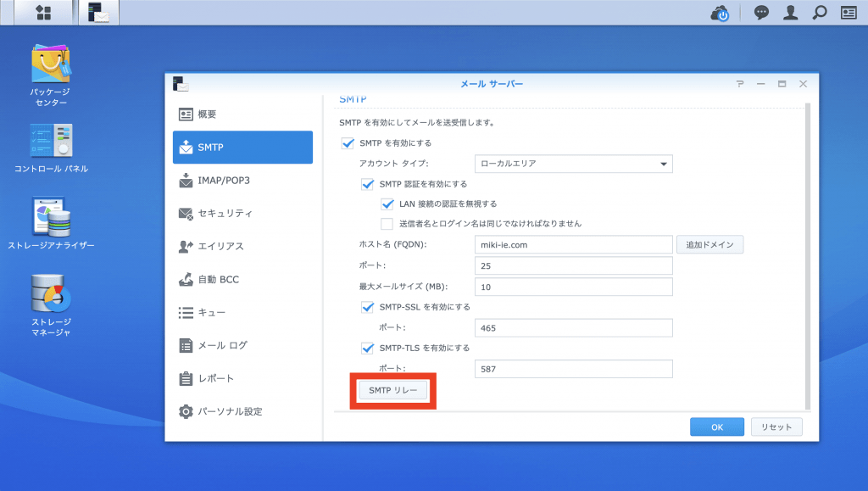
Task: Click the SMTP リレー button
Action: click(393, 390)
